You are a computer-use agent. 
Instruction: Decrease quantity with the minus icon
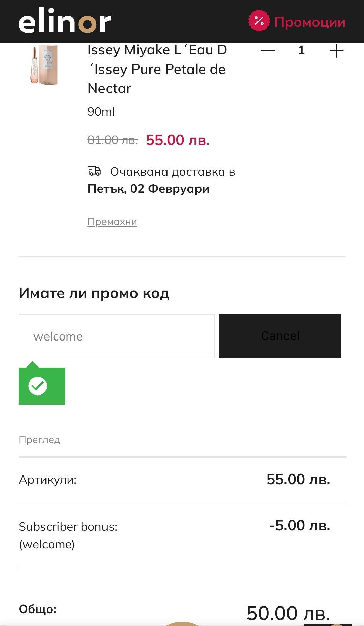(x=268, y=51)
